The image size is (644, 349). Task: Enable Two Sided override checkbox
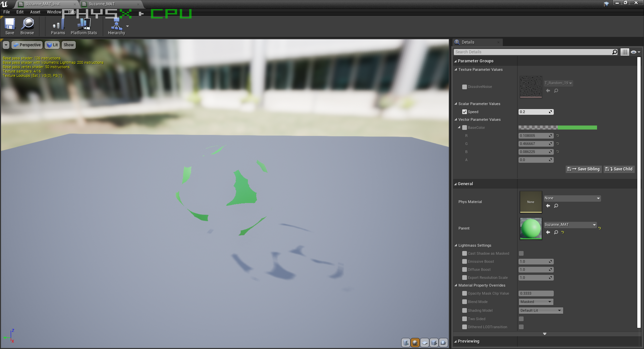465,319
